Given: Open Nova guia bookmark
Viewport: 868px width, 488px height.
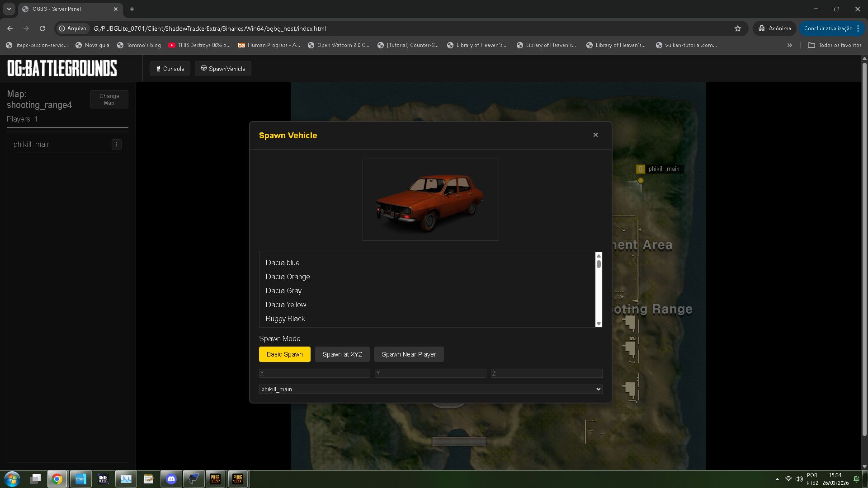Looking at the screenshot, I should click(x=92, y=45).
